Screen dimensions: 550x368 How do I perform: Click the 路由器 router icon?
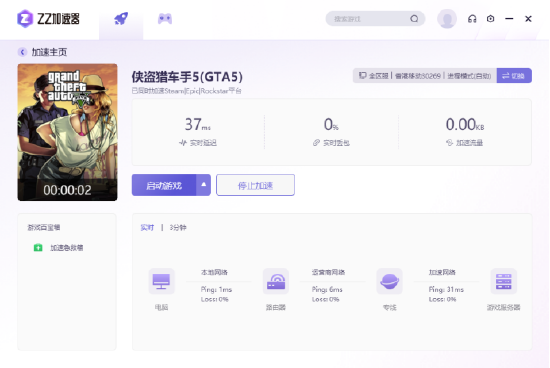pos(276,281)
